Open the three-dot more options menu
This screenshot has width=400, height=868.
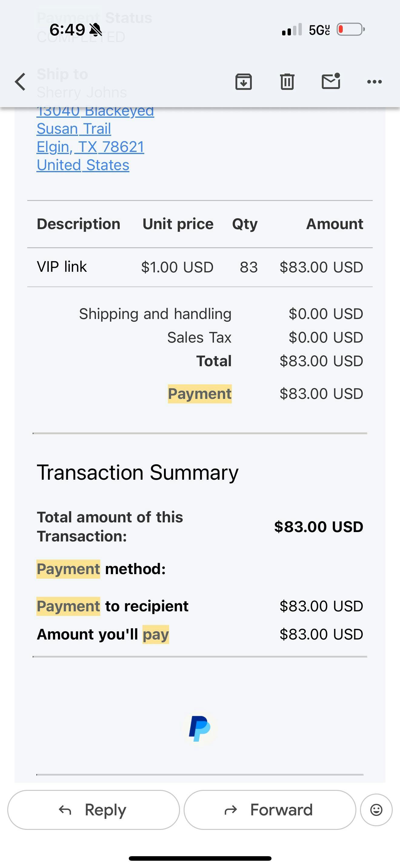point(374,81)
